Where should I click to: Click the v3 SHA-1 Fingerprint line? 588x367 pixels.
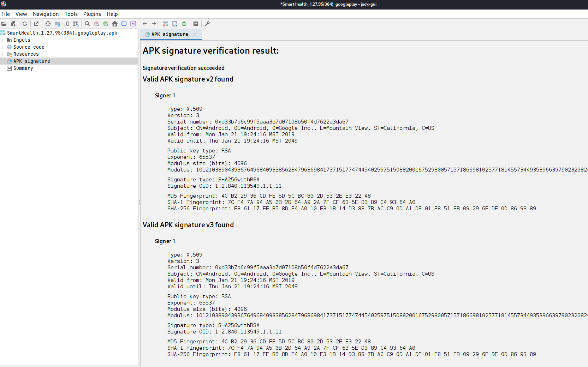(x=291, y=348)
